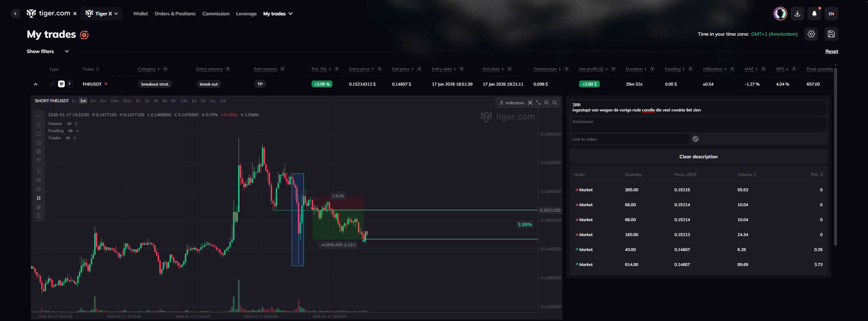The image size is (868, 321).
Task: Click the Clear description button
Action: [x=698, y=157]
